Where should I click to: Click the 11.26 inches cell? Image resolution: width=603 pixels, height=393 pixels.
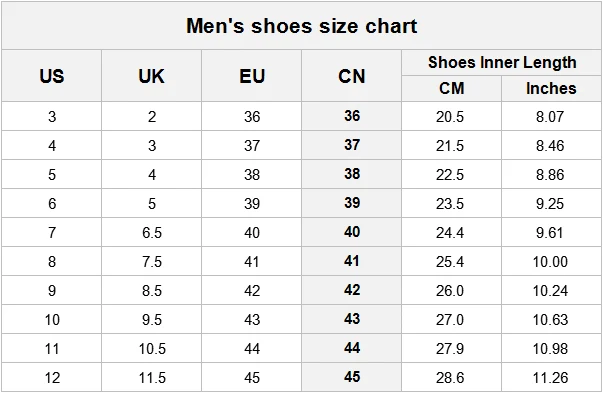tap(550, 378)
